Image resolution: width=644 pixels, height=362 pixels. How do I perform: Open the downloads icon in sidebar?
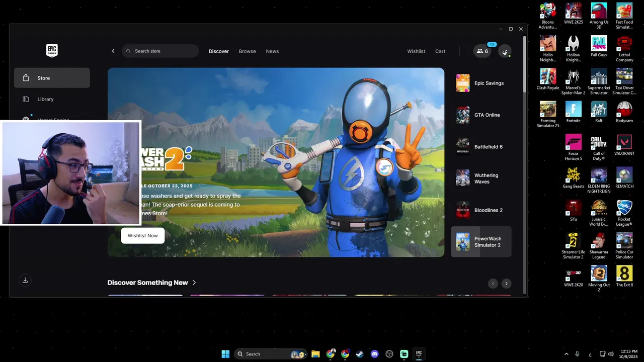click(x=25, y=280)
